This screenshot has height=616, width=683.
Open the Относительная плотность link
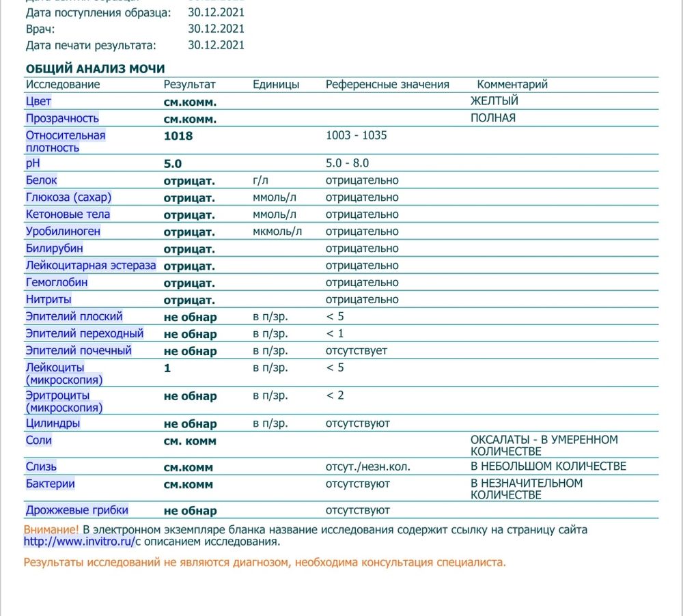point(66,141)
